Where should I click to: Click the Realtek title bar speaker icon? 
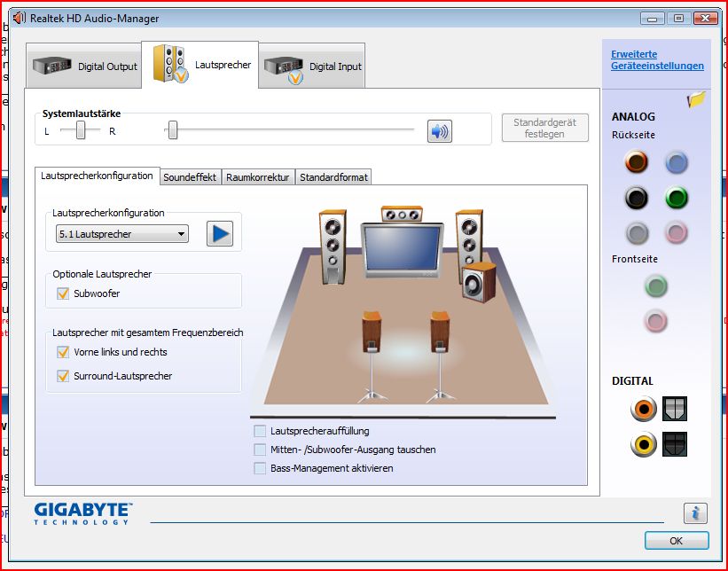[20, 18]
